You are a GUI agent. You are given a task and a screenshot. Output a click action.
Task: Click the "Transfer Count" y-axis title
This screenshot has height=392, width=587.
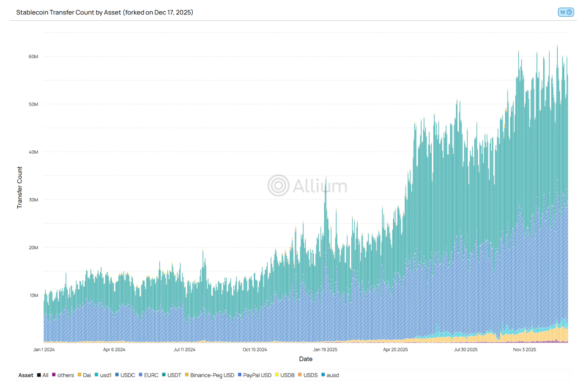coord(19,188)
